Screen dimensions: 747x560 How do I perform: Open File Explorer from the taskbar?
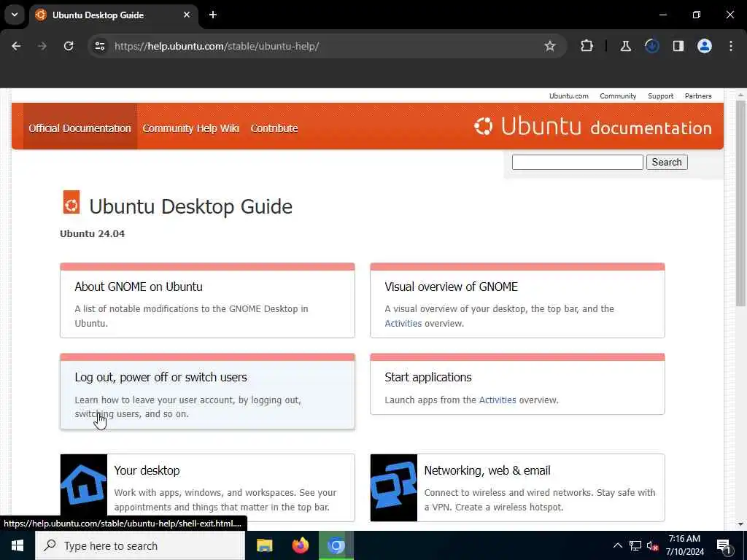coord(264,545)
